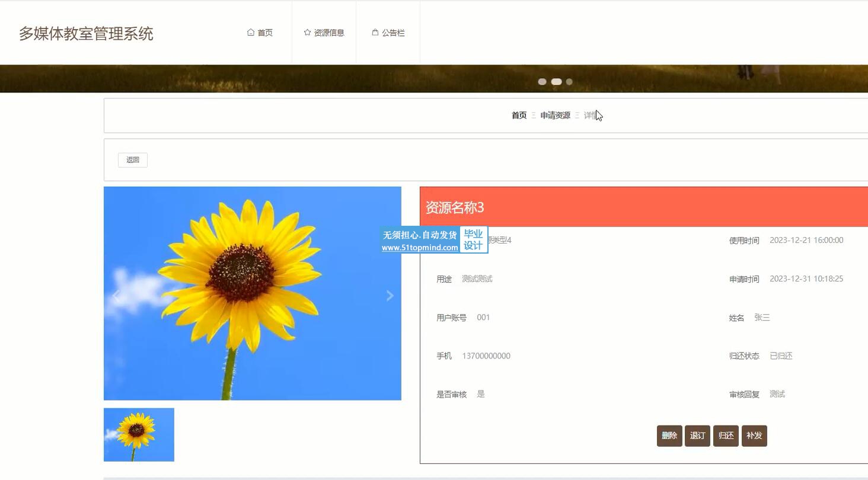The width and height of the screenshot is (868, 480).
Task: Select the first banner carousel dot
Action: click(x=542, y=82)
